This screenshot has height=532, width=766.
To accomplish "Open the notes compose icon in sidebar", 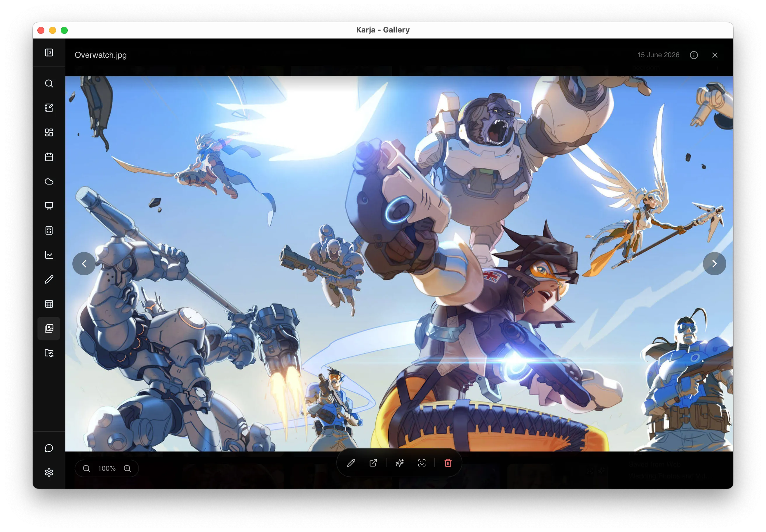I will click(x=49, y=108).
